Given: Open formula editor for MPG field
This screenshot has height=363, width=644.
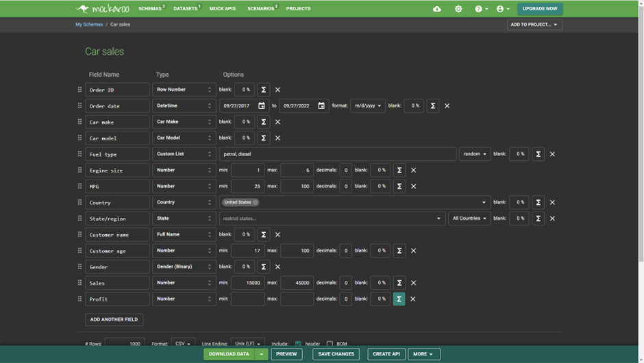Looking at the screenshot, I should point(399,186).
